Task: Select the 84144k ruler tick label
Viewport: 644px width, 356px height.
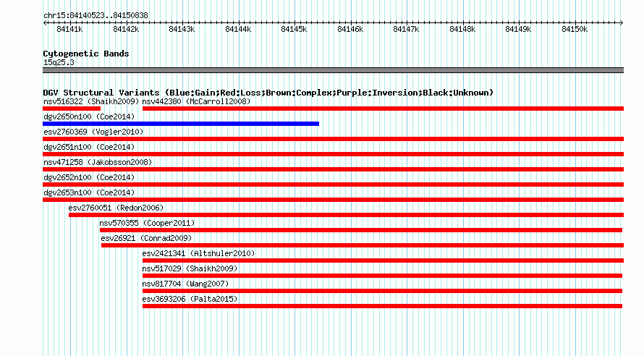Action: click(238, 29)
